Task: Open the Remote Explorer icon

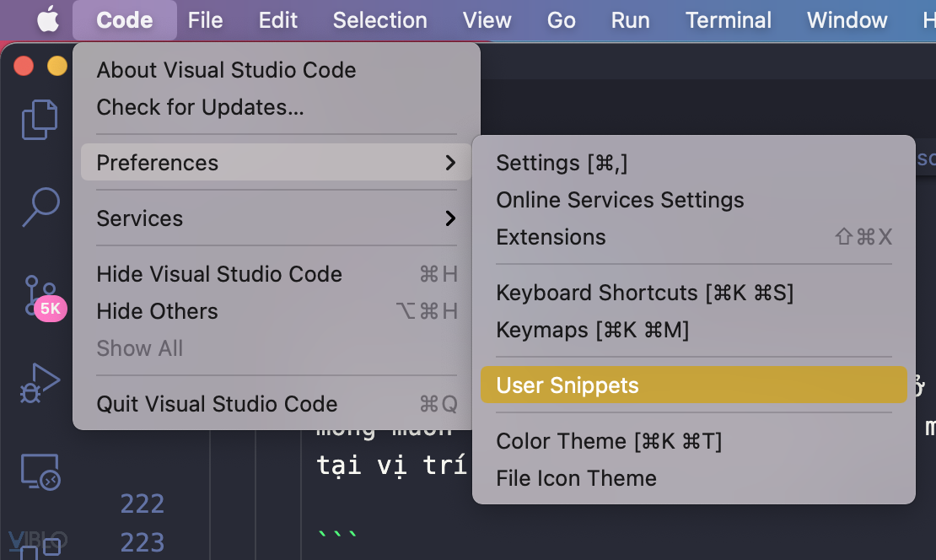Action: pyautogui.click(x=39, y=471)
